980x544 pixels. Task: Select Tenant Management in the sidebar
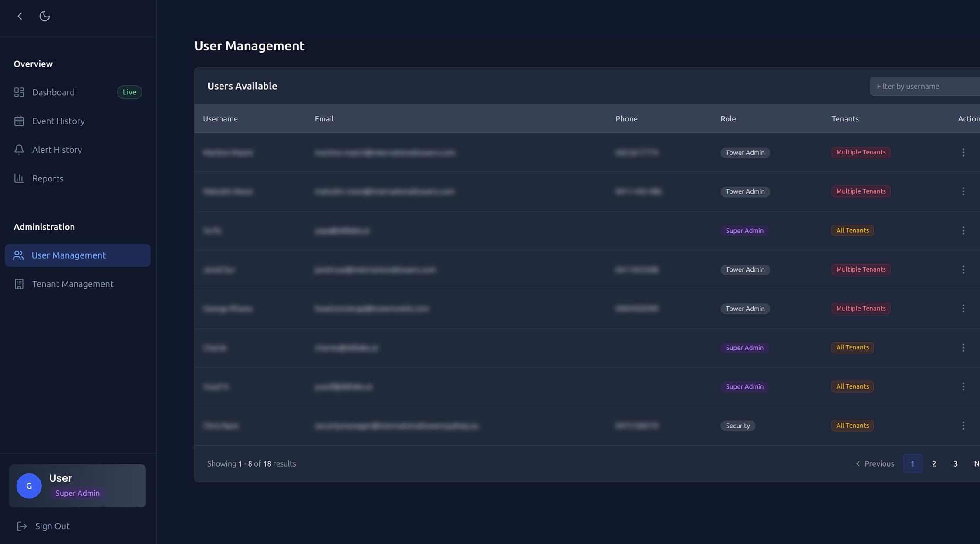(72, 284)
